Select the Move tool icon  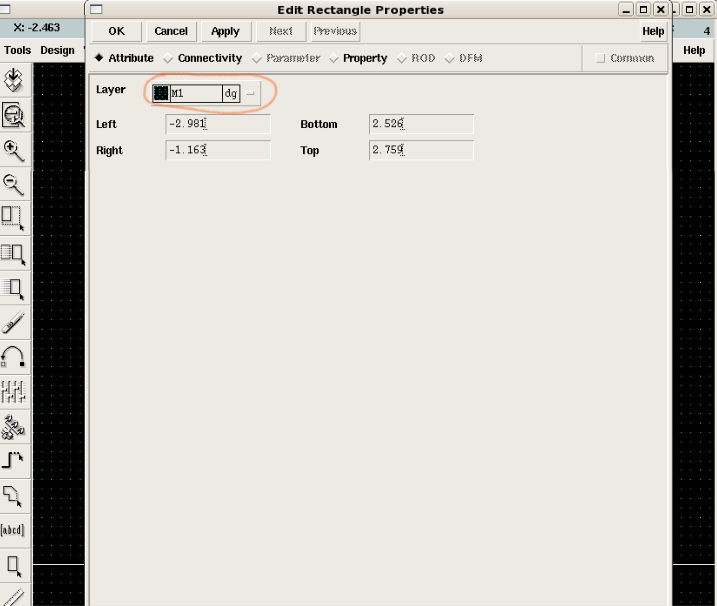[x=14, y=288]
